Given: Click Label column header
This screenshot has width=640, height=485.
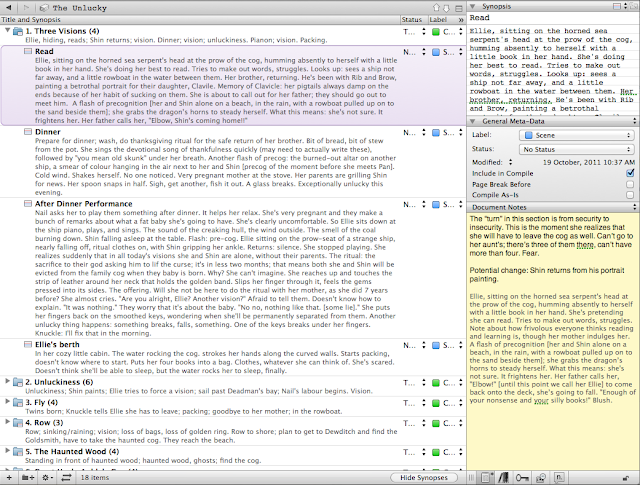Looking at the screenshot, I should click(442, 20).
